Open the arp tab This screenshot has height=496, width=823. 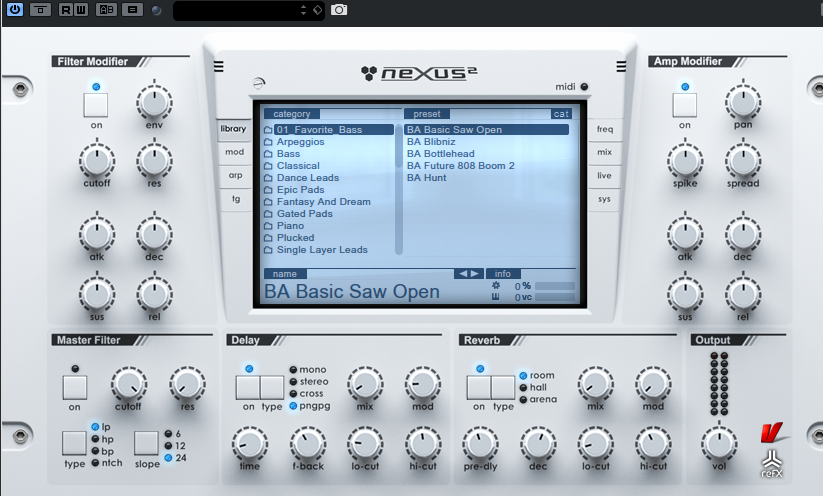point(236,175)
